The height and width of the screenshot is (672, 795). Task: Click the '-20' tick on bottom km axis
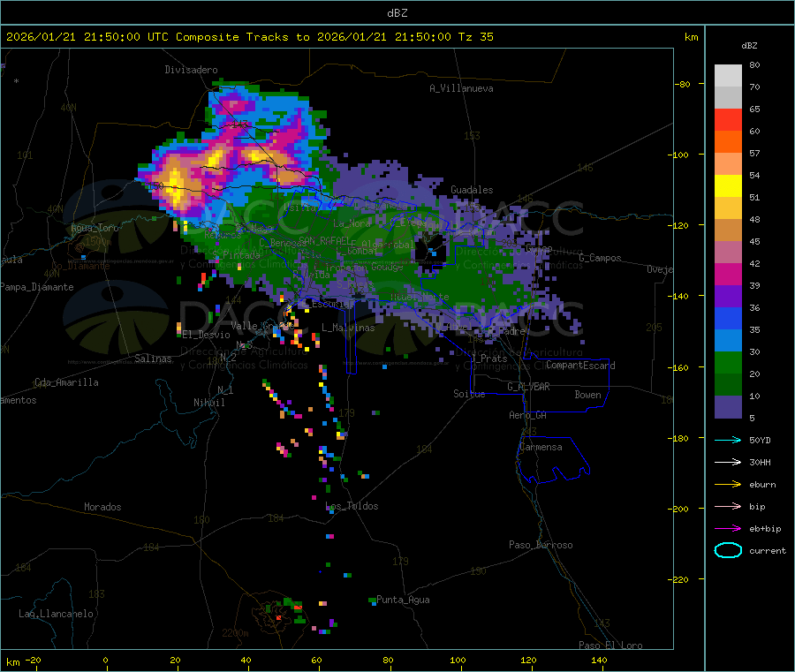(x=33, y=660)
